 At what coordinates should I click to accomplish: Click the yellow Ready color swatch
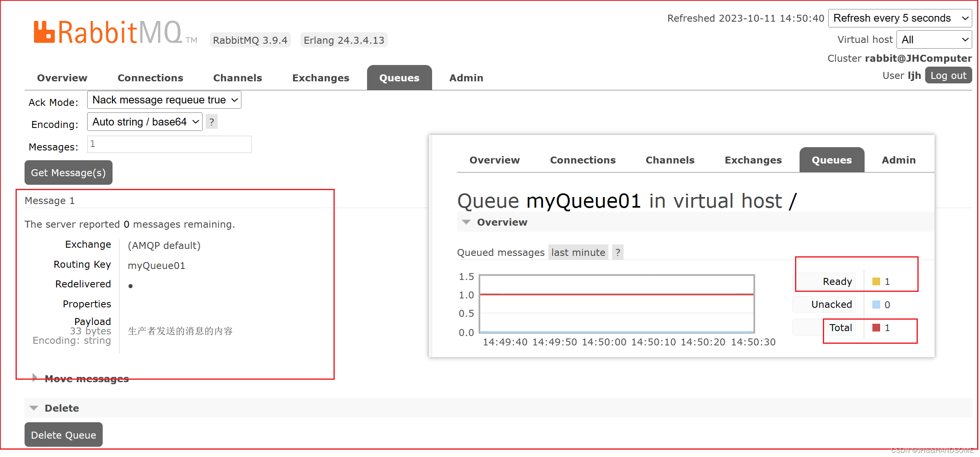click(876, 281)
